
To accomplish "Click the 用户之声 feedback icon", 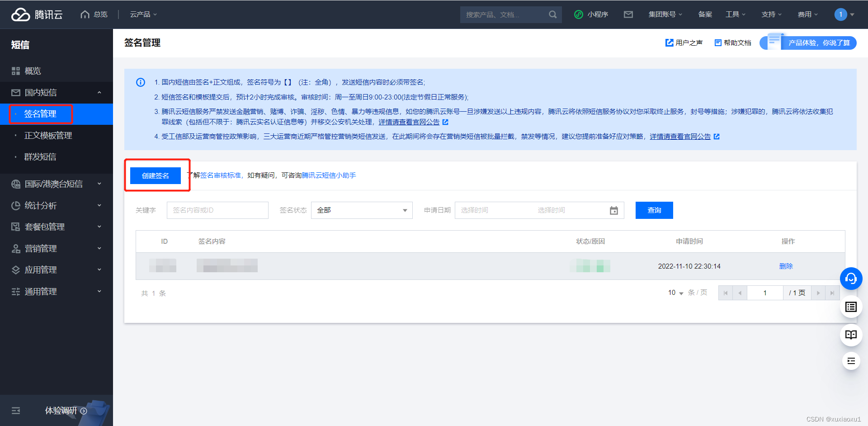I will coord(670,43).
